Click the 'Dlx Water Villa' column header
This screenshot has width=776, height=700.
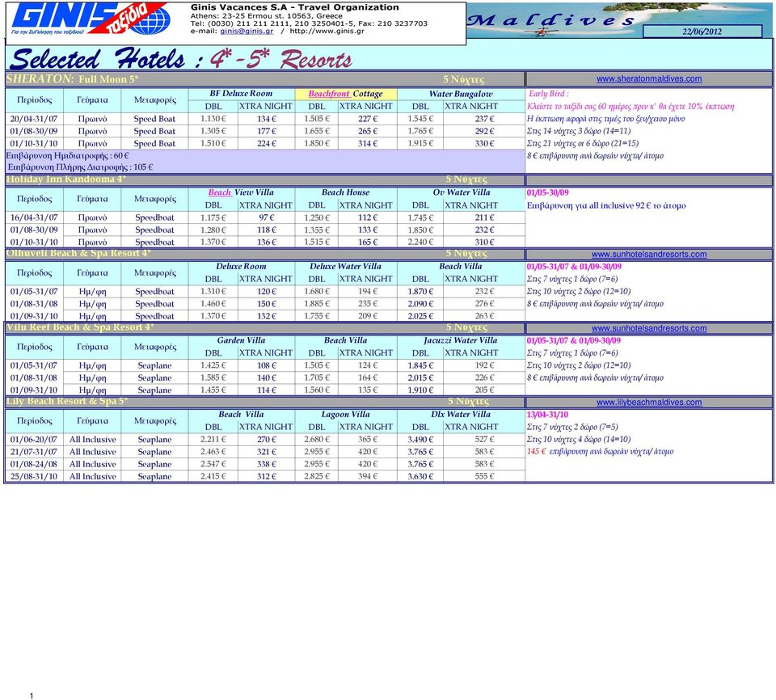(x=461, y=415)
